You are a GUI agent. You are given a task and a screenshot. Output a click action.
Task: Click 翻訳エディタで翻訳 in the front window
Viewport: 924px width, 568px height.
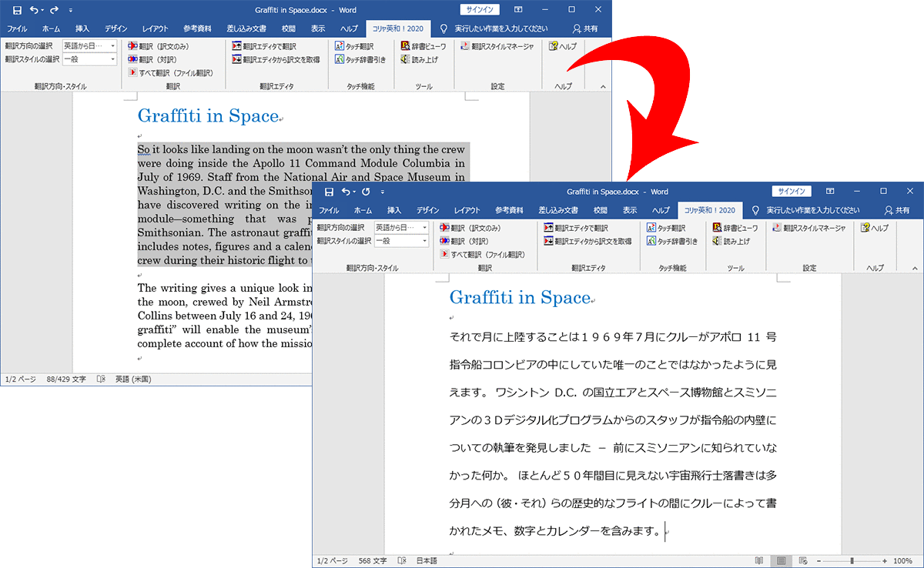[576, 228]
